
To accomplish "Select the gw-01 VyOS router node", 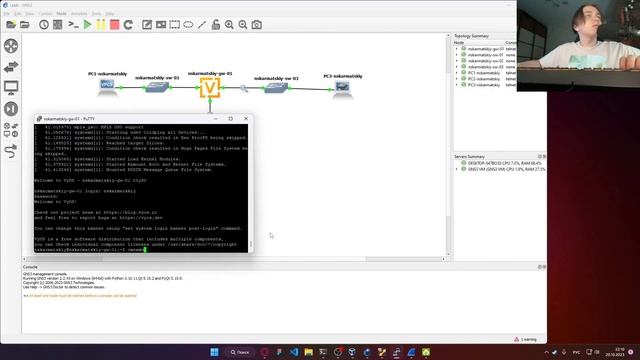I will pos(210,87).
